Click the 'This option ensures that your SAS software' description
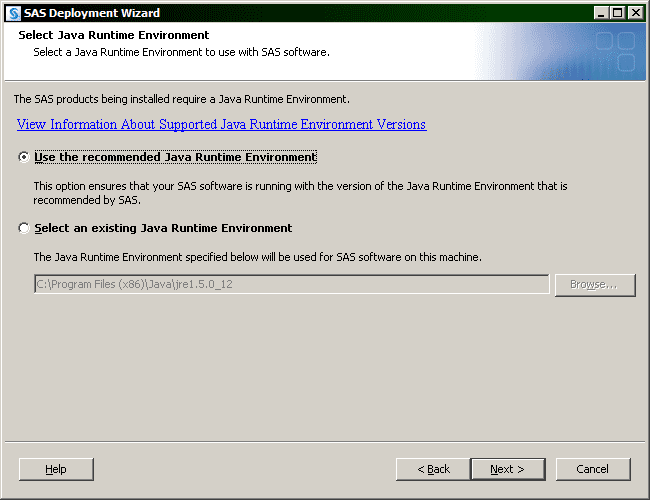This screenshot has width=650, height=500. 300,193
